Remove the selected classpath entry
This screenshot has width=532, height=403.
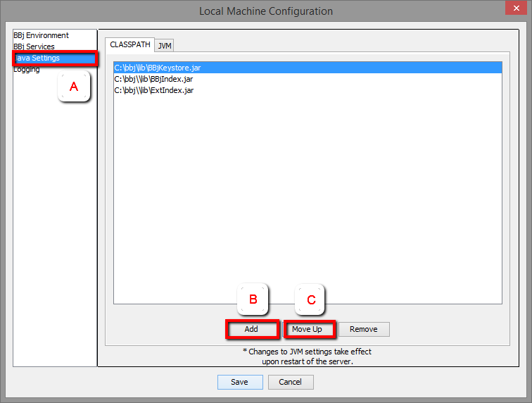click(x=363, y=329)
